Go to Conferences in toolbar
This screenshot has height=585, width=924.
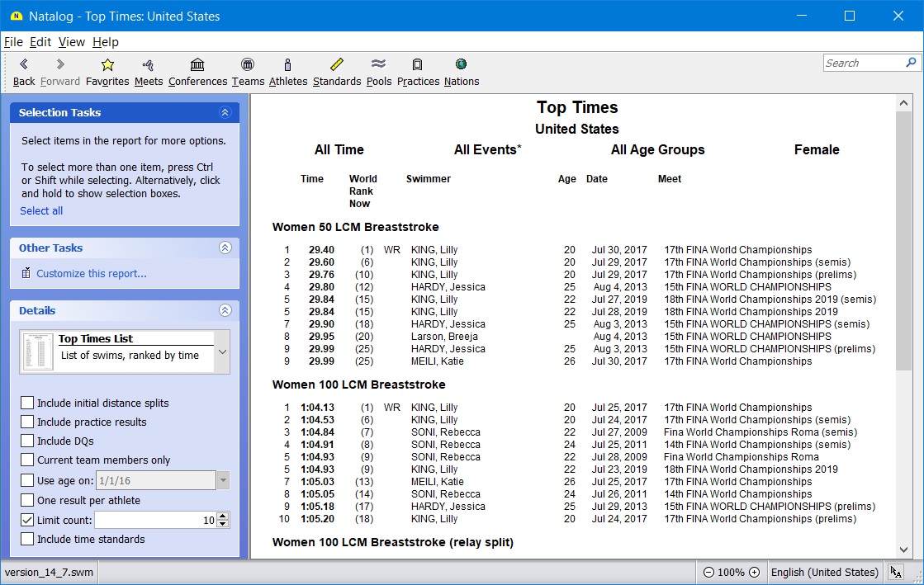click(197, 65)
